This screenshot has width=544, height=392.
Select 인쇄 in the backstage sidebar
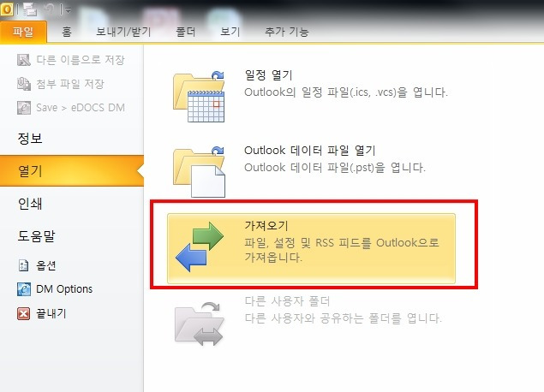click(30, 204)
